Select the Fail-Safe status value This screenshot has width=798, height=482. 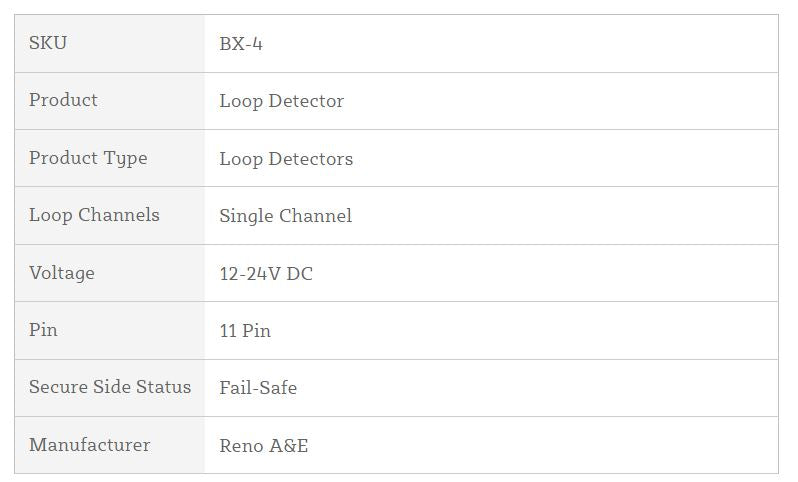pos(258,388)
